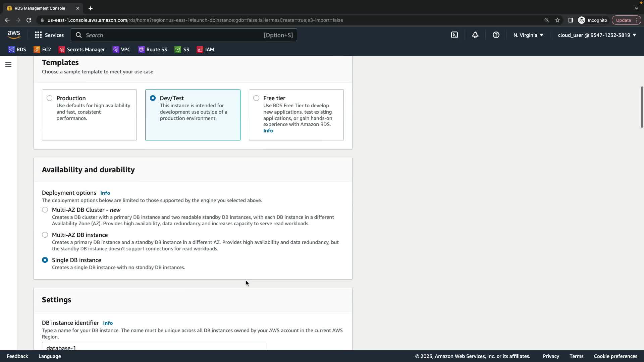Switch to RDS Management Console tab
The height and width of the screenshot is (362, 644).
pos(40,8)
